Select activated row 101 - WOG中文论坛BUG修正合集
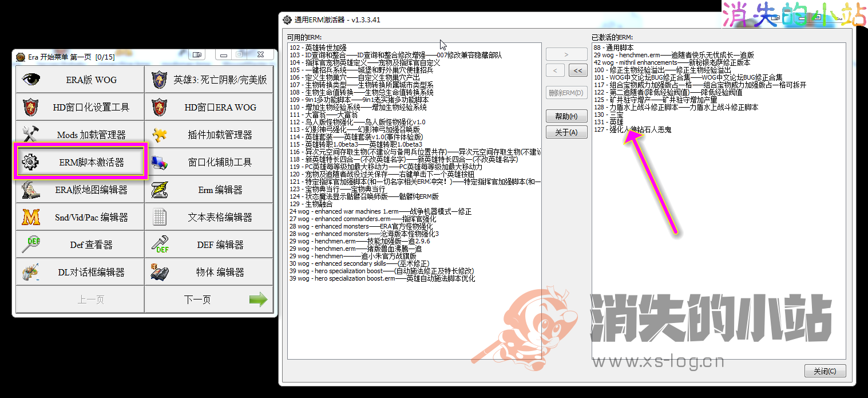Viewport: 868px width, 398px height. pos(719,77)
